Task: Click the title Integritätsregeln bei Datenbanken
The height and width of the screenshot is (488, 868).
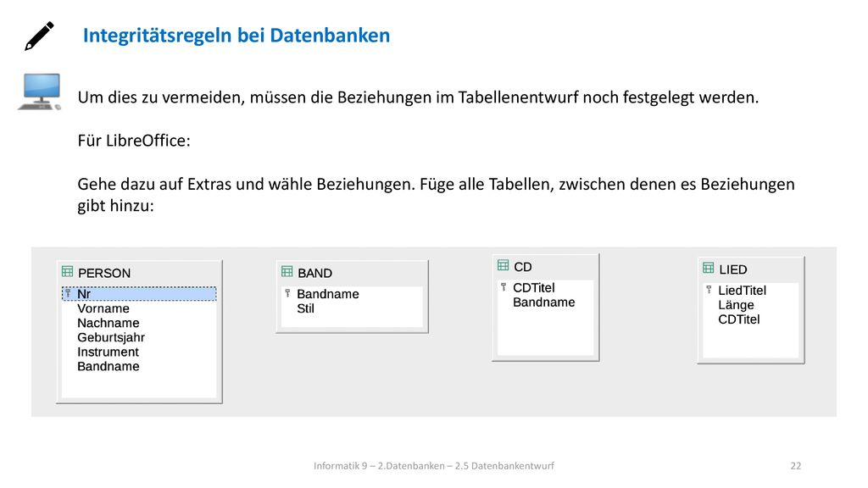Action: pos(236,36)
